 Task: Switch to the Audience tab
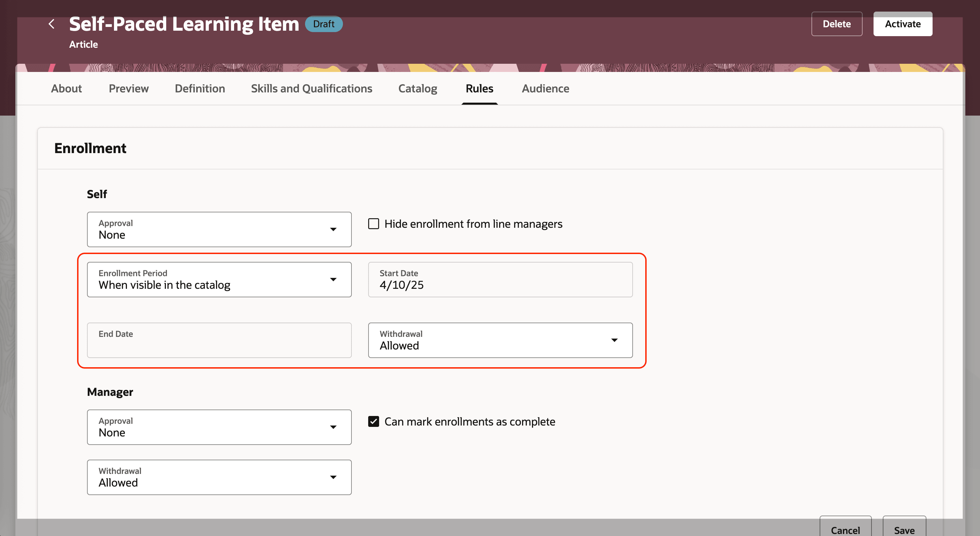(x=545, y=89)
